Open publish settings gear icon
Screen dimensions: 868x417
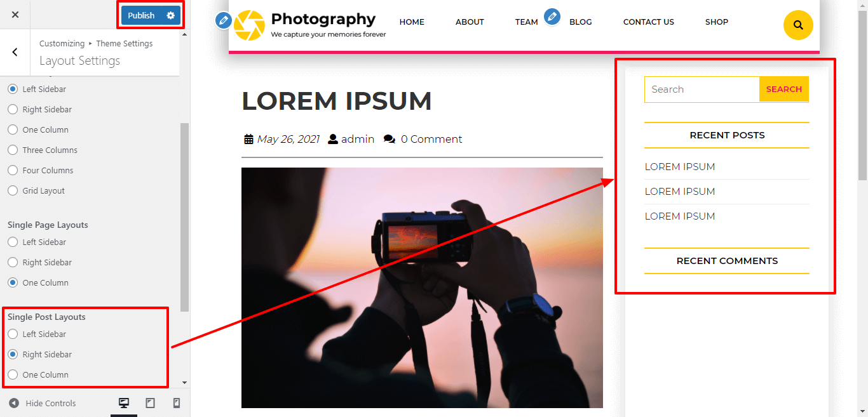170,15
